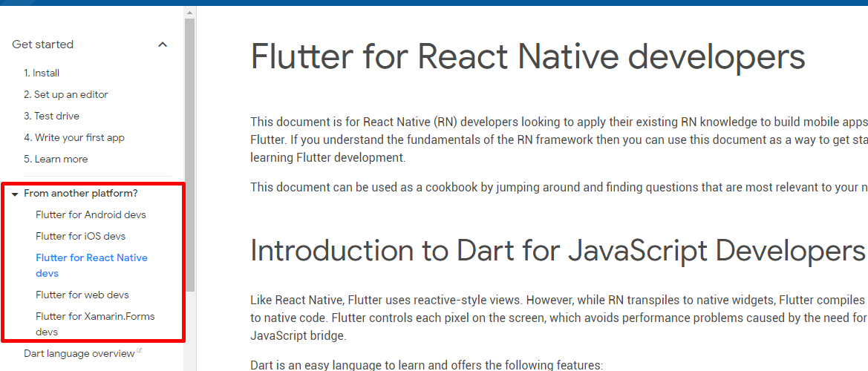The image size is (868, 371).
Task: Open 'Dart language overview' external link
Action: pos(79,353)
